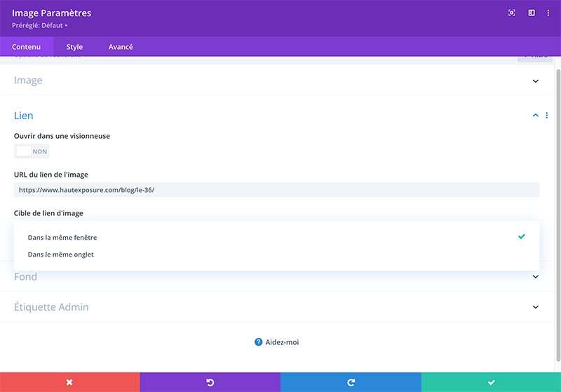Click the Image Paramètres modal title
The height and width of the screenshot is (392, 561).
pyautogui.click(x=51, y=13)
